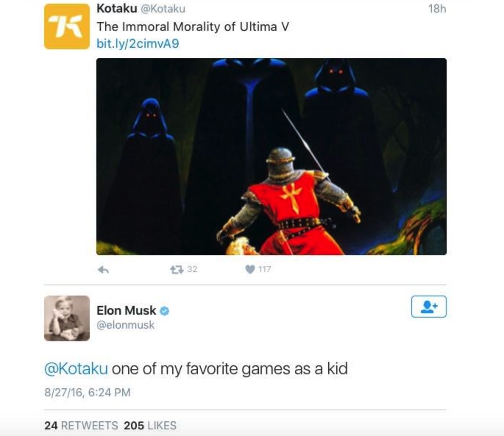The height and width of the screenshot is (436, 504).
Task: Like the Kotaku tweet with heart icon
Action: click(x=250, y=269)
